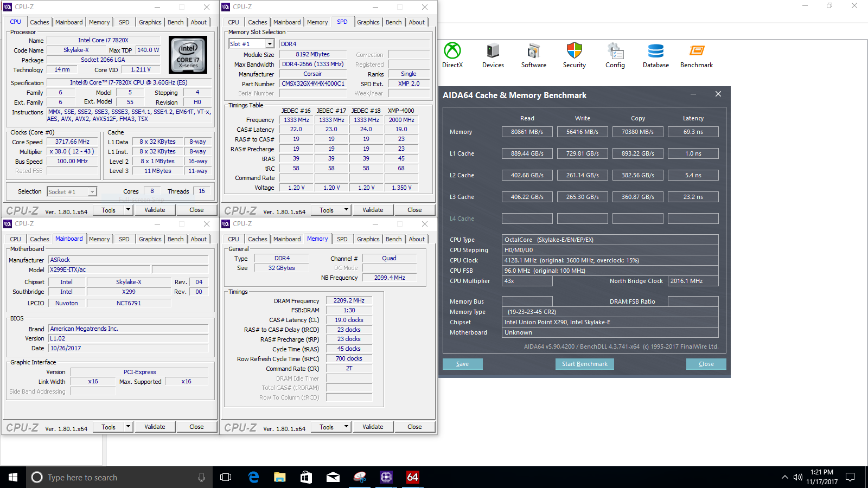Viewport: 868px width, 488px height.
Task: Click the Start Benchmark button
Action: point(584,364)
